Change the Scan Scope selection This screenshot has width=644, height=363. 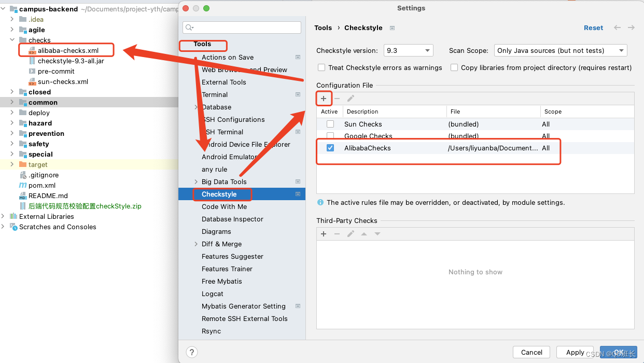coord(561,50)
